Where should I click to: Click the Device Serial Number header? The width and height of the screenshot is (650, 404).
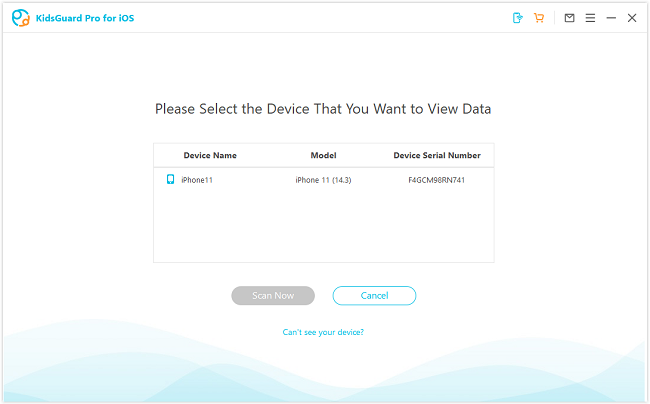tap(437, 155)
